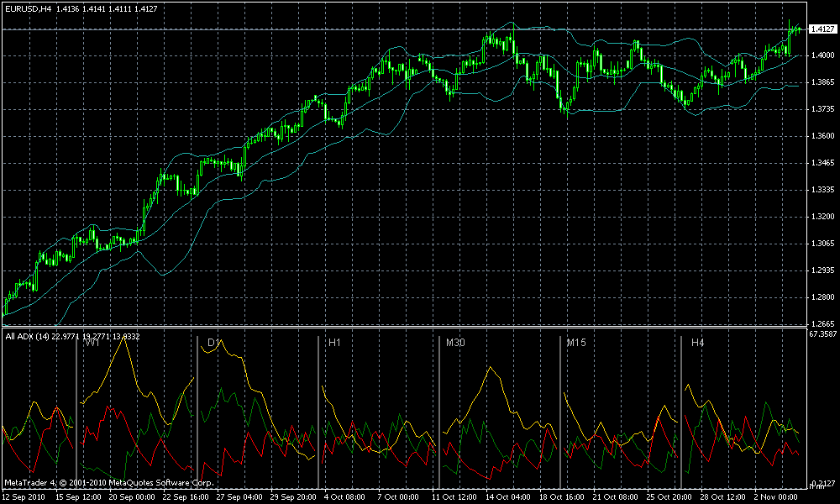Click the divider between chart and ADX panel
840x504 pixels.
[404, 328]
